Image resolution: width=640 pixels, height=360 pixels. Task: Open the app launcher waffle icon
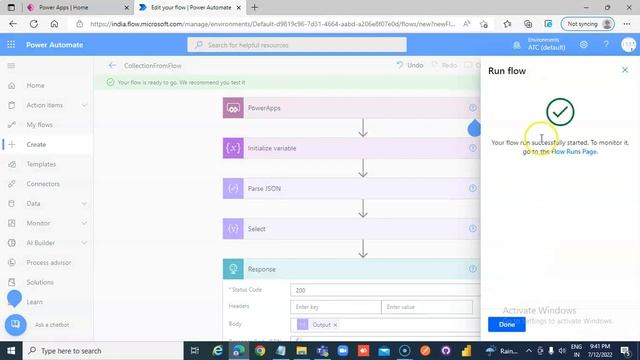(11, 44)
